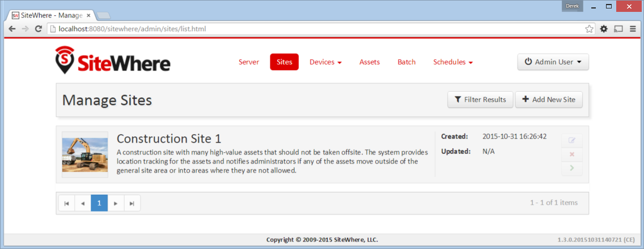The width and height of the screenshot is (644, 249).
Task: Open site details with green arrow icon
Action: [x=571, y=168]
